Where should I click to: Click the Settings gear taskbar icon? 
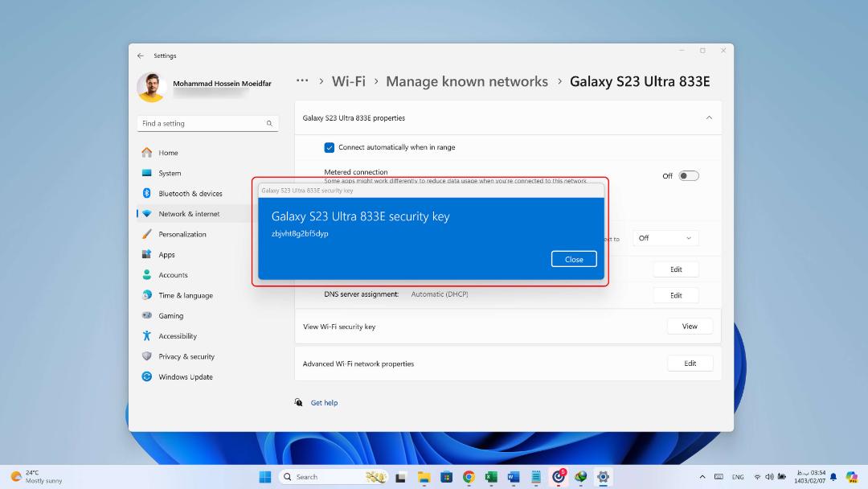tap(603, 477)
